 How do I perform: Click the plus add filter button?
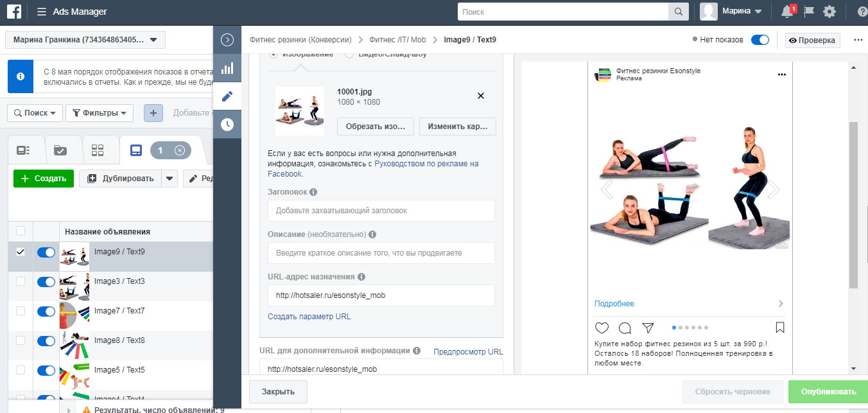pos(153,113)
